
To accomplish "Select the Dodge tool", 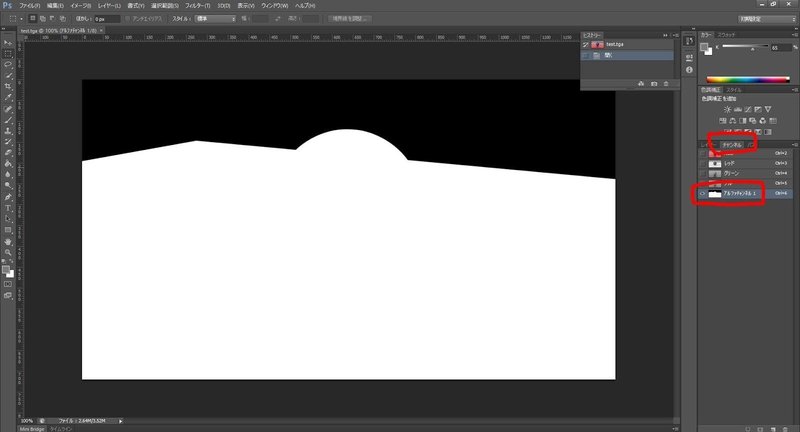I will pos(8,186).
